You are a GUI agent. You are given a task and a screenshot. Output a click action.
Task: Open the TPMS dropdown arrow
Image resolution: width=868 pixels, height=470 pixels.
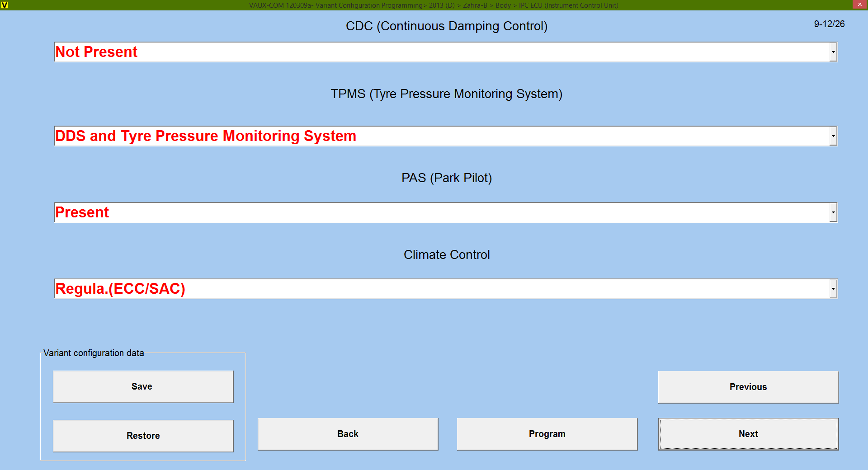click(833, 136)
